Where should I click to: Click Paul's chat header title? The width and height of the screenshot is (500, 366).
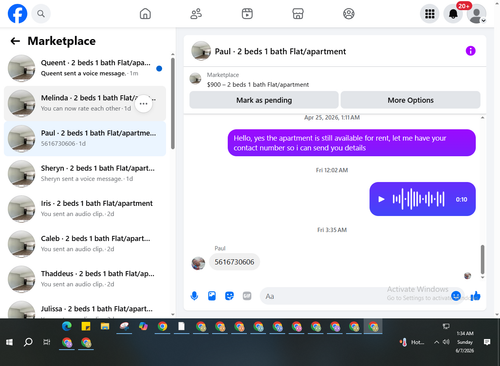[x=280, y=51]
